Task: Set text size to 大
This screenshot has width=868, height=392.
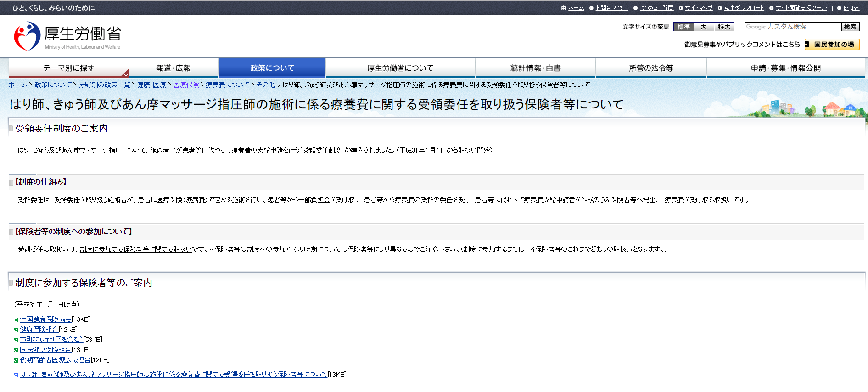Action: pos(704,27)
